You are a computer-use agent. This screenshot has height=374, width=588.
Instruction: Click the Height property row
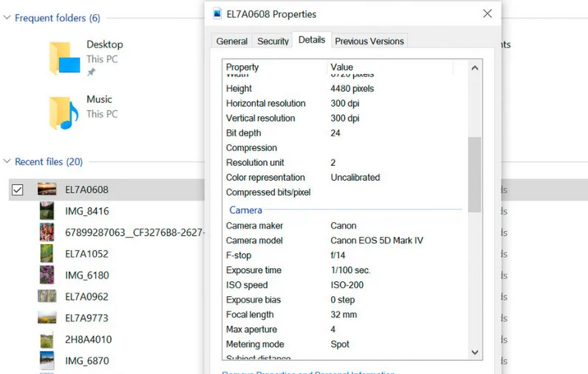pos(343,89)
